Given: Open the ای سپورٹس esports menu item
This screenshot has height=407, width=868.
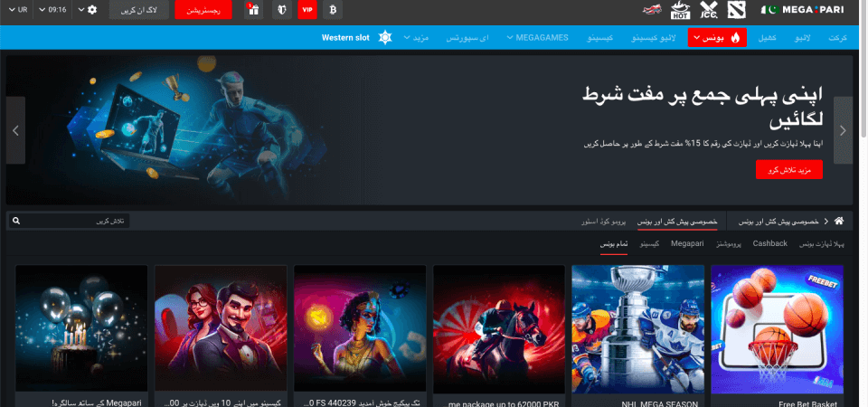Looking at the screenshot, I should point(467,38).
